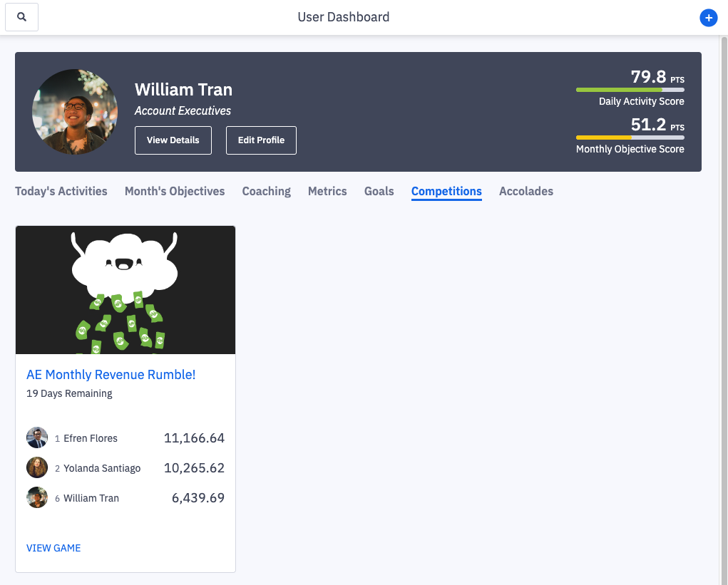Screen dimensions: 728x585
Task: Click the blue plus add button
Action: (708, 18)
